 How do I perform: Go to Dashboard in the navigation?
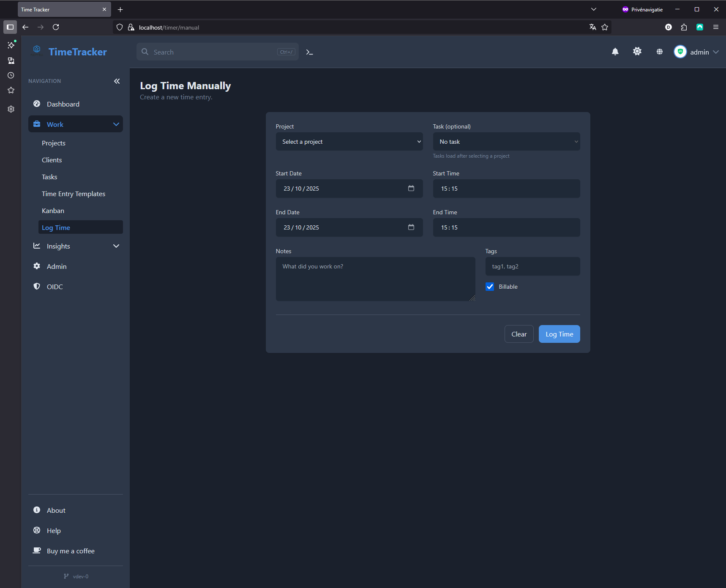point(63,104)
